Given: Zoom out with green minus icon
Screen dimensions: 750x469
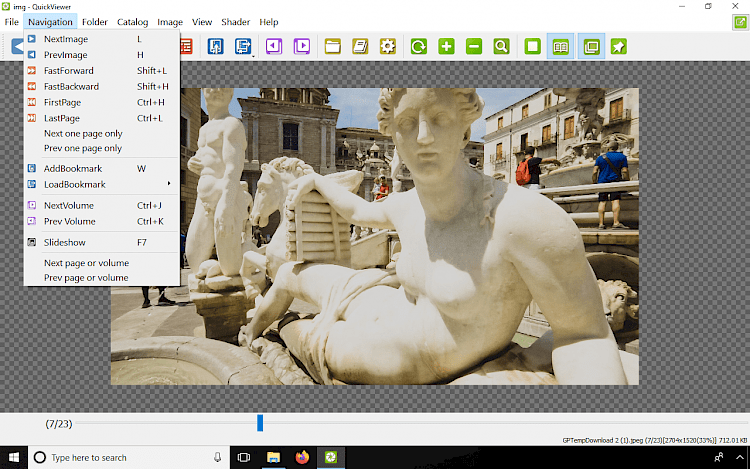Looking at the screenshot, I should tap(474, 46).
